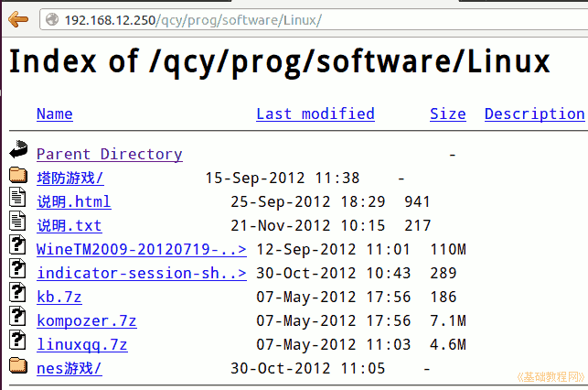588x390 pixels.
Task: Click the size value 110M
Action: tap(448, 250)
